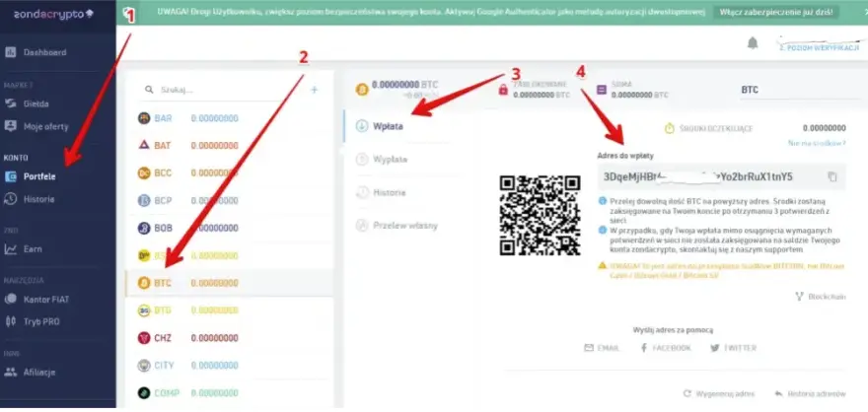Open the Blockchain link
The image size is (868, 412).
pos(821,297)
